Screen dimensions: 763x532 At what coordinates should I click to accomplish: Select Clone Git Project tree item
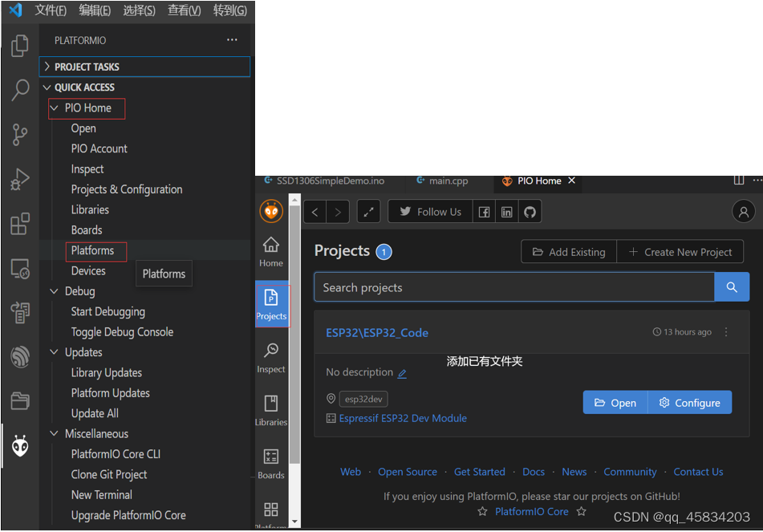click(x=109, y=474)
